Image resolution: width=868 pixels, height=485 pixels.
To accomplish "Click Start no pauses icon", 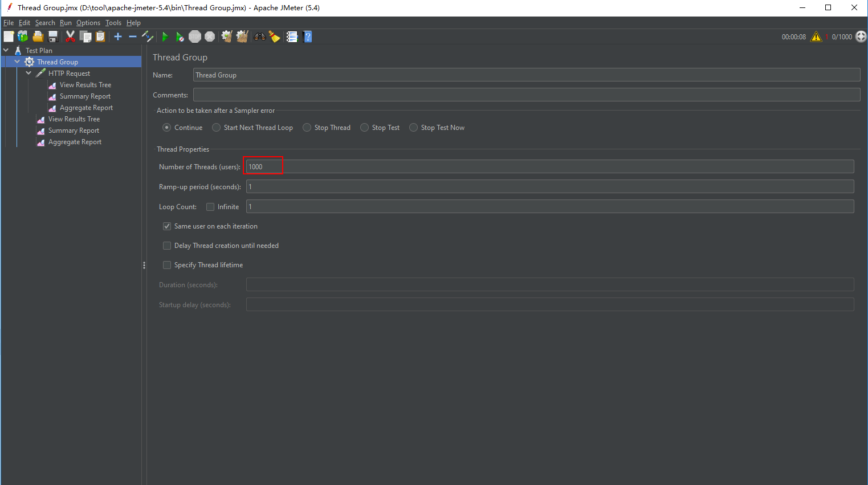I will 180,36.
